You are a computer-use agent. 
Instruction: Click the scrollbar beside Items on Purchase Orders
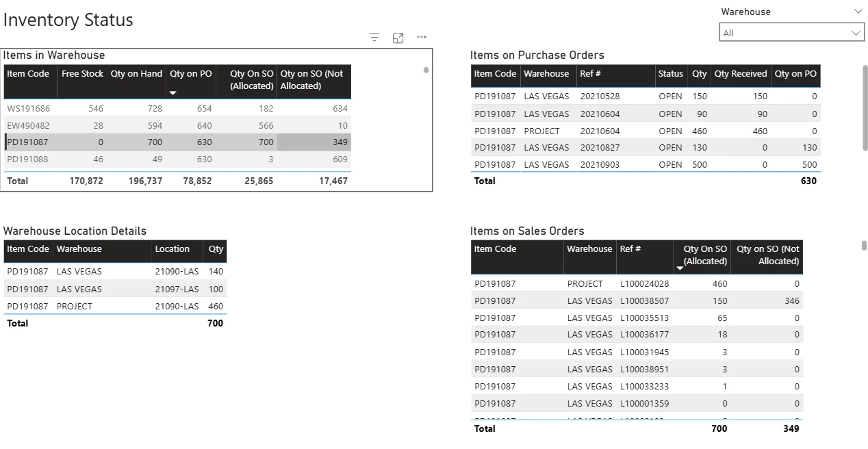point(864,103)
